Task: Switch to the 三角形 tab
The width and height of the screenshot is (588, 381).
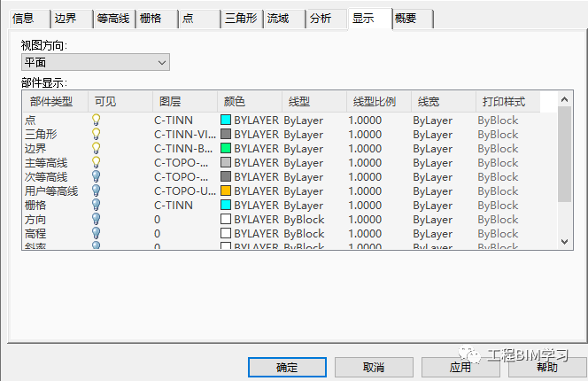Action: 242,19
